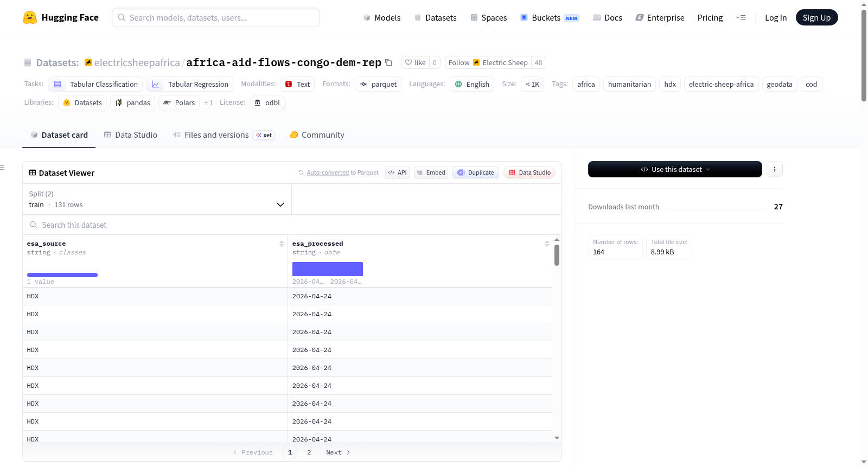This screenshot has width=868, height=467.
Task: Click the Hugging Face logo icon
Action: click(x=30, y=17)
